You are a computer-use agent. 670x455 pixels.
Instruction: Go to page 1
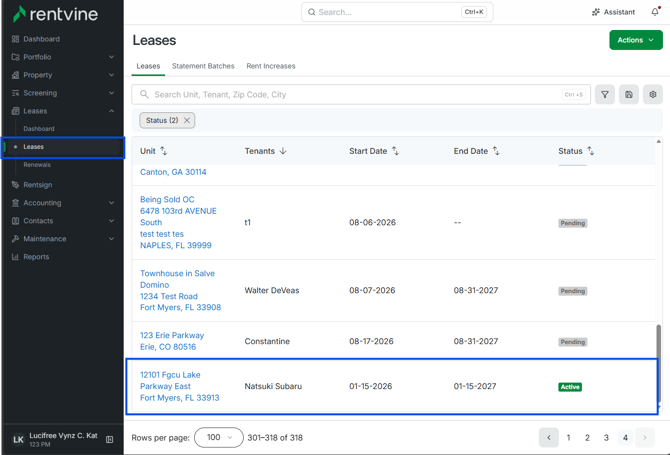[x=568, y=437]
